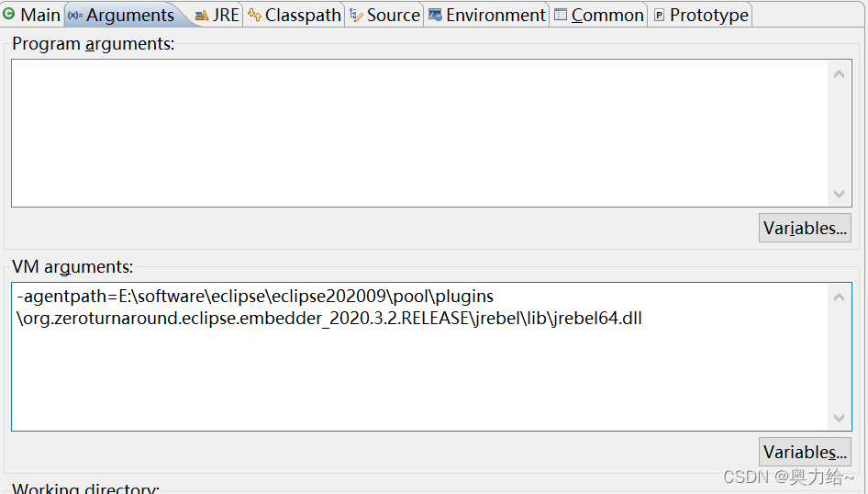Switch to the Main tab
Screen dimensions: 868x494
32,15
